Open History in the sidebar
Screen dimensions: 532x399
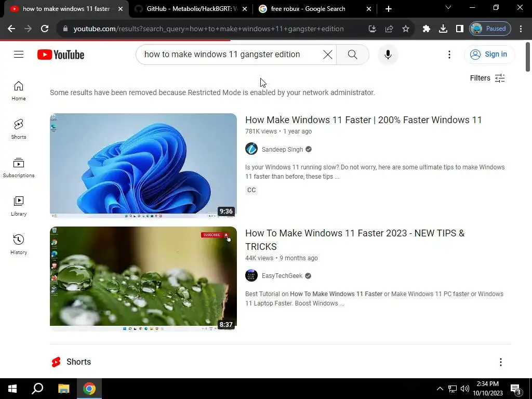tap(19, 244)
